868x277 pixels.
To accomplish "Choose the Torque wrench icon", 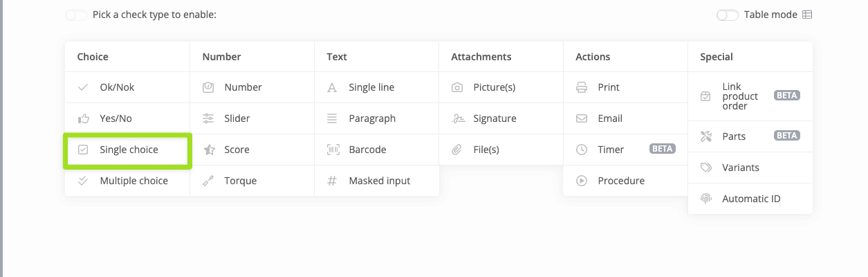I will point(208,181).
